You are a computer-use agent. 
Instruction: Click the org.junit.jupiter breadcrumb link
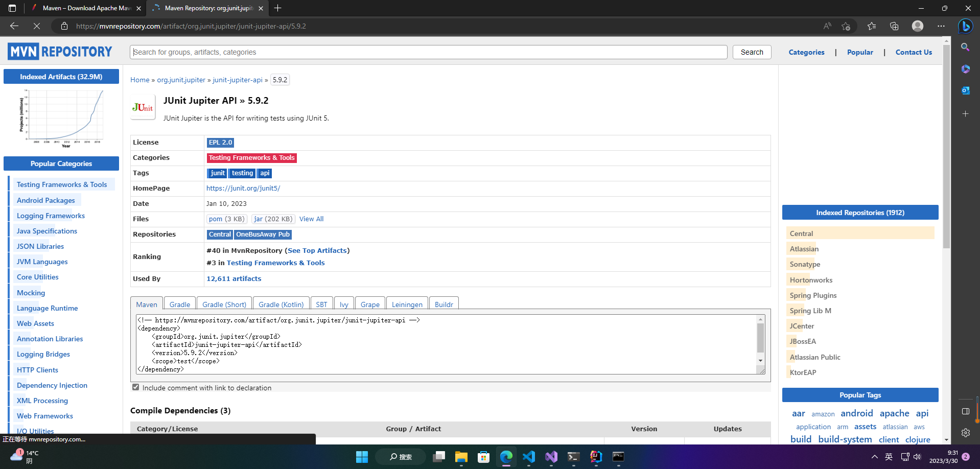[x=181, y=80]
